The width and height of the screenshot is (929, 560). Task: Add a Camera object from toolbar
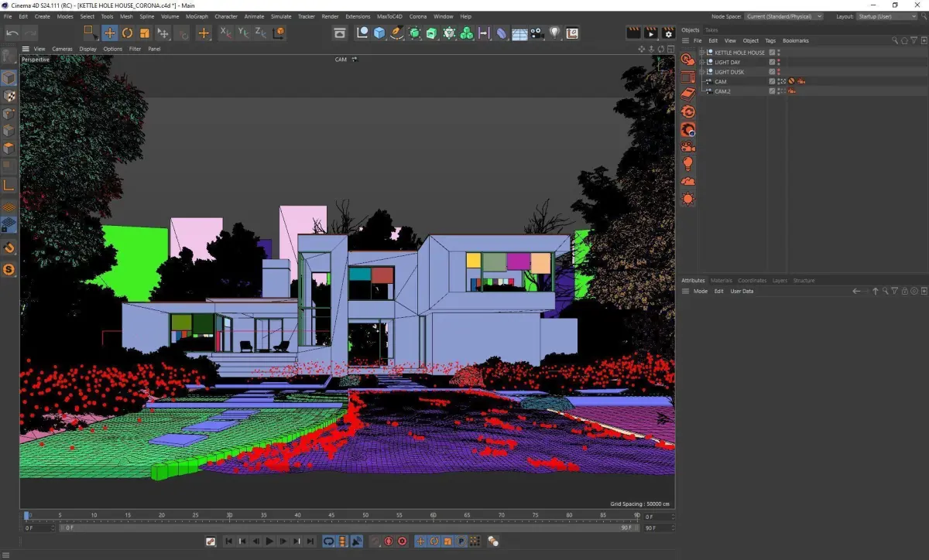tap(537, 32)
